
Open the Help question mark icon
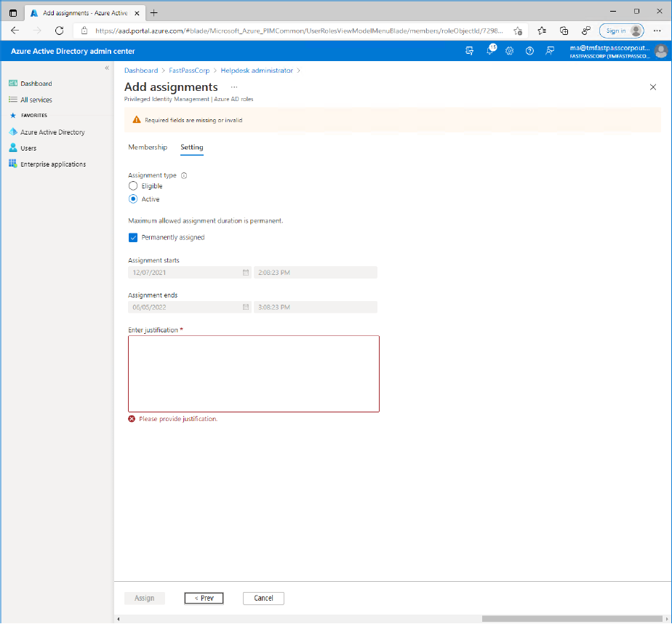point(529,51)
